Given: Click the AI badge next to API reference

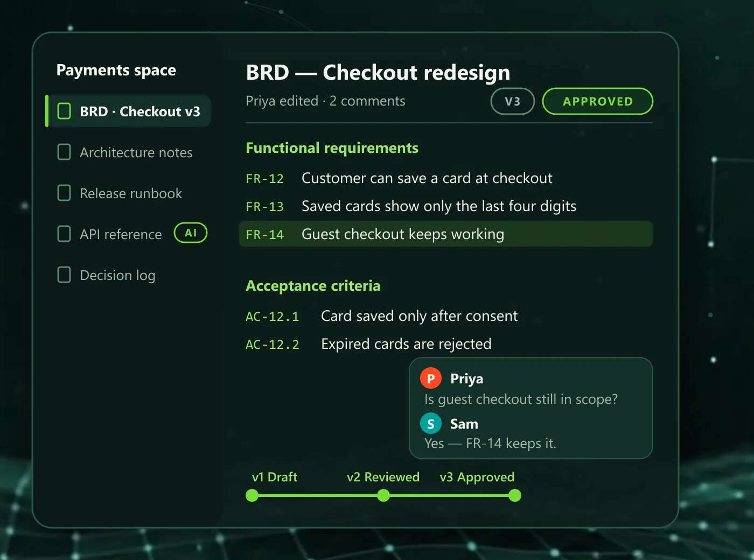Looking at the screenshot, I should pyautogui.click(x=191, y=233).
